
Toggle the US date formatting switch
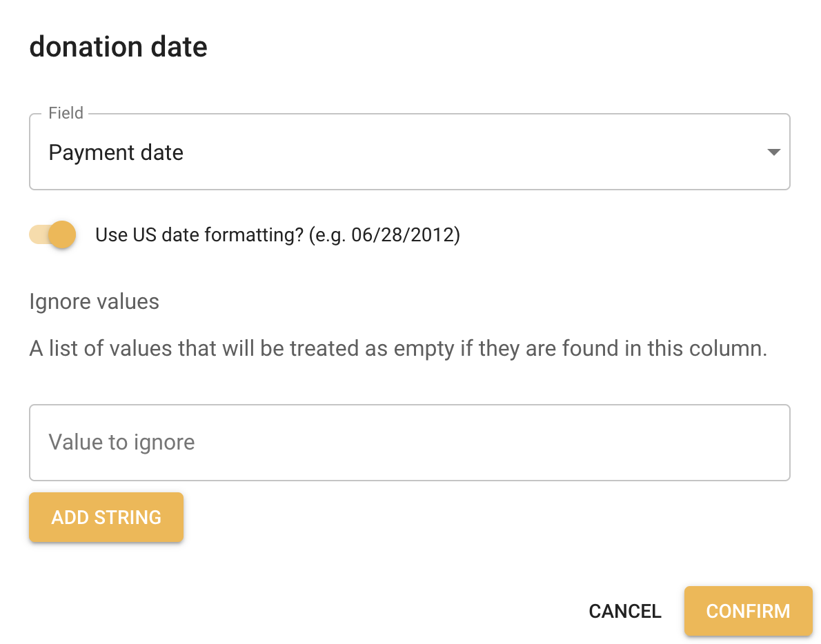52,234
